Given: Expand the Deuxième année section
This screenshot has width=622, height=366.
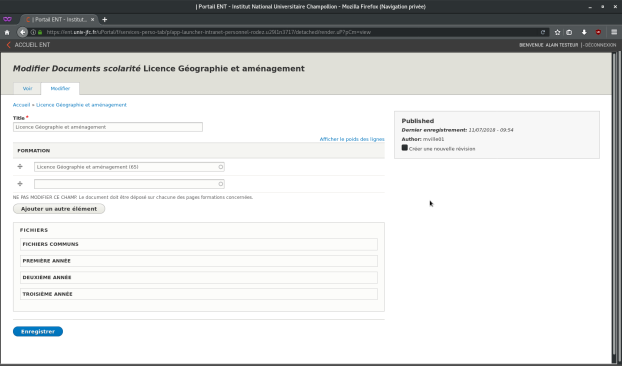Looking at the screenshot, I should [198, 278].
